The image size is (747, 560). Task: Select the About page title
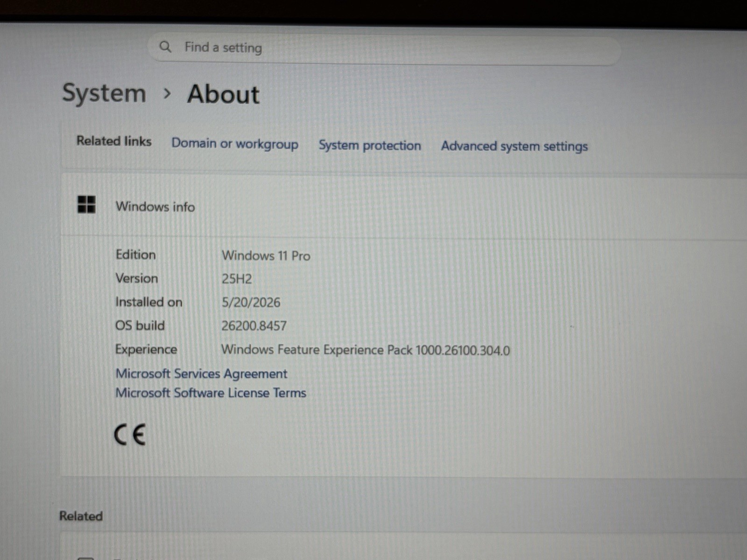tap(223, 94)
